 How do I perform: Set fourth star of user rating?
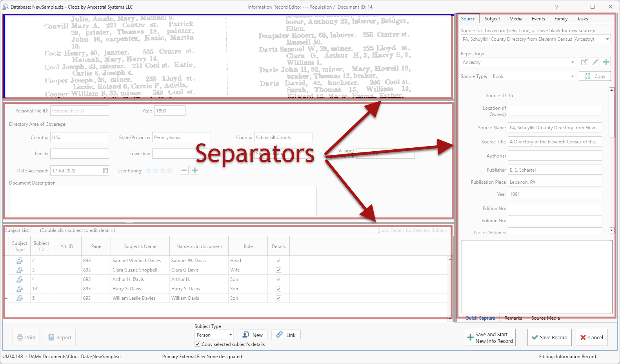(x=169, y=170)
